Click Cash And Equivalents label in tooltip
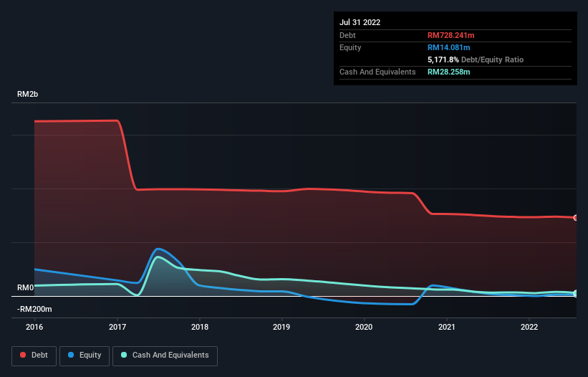The height and width of the screenshot is (377, 588). [377, 72]
